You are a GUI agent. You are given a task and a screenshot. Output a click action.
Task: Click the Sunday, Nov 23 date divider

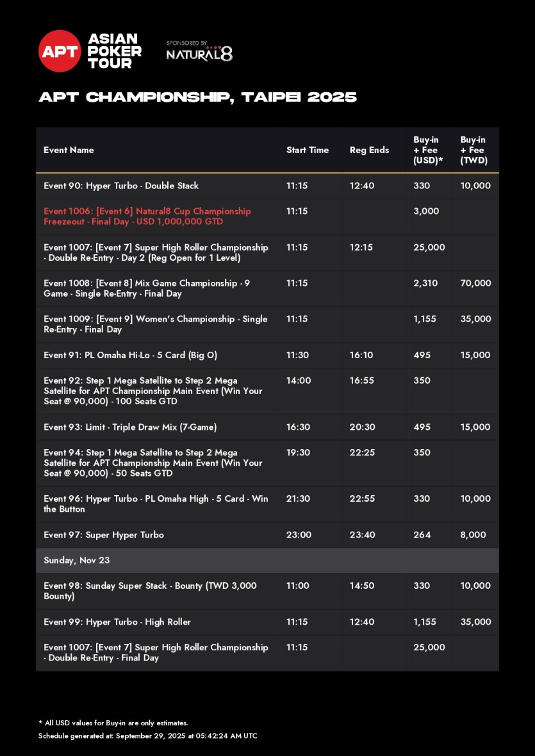[77, 560]
